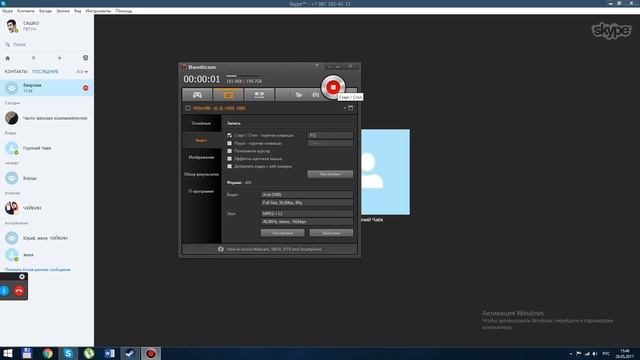Click the Bandicam camera screenshot icon
The image size is (640, 360).
[x=316, y=95]
